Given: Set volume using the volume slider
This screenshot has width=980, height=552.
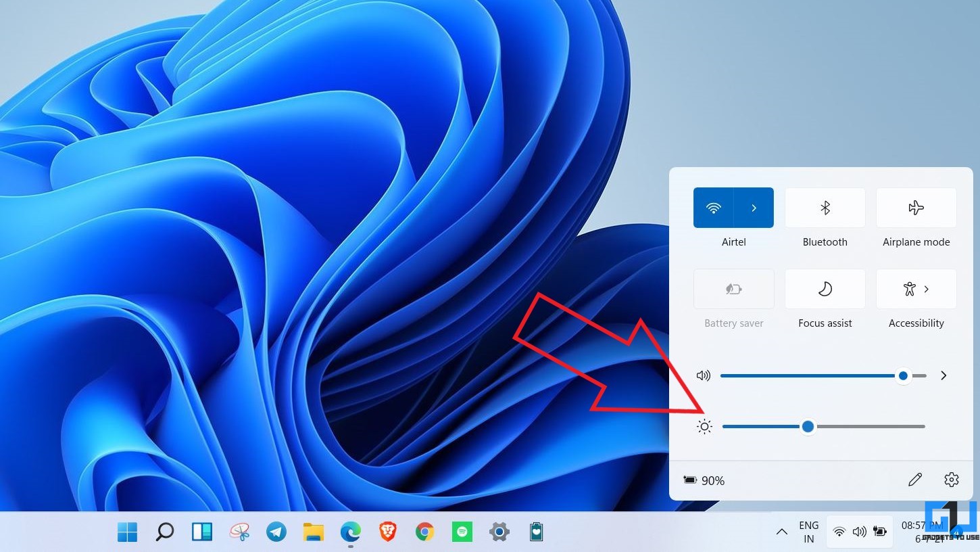Looking at the screenshot, I should pyautogui.click(x=823, y=375).
